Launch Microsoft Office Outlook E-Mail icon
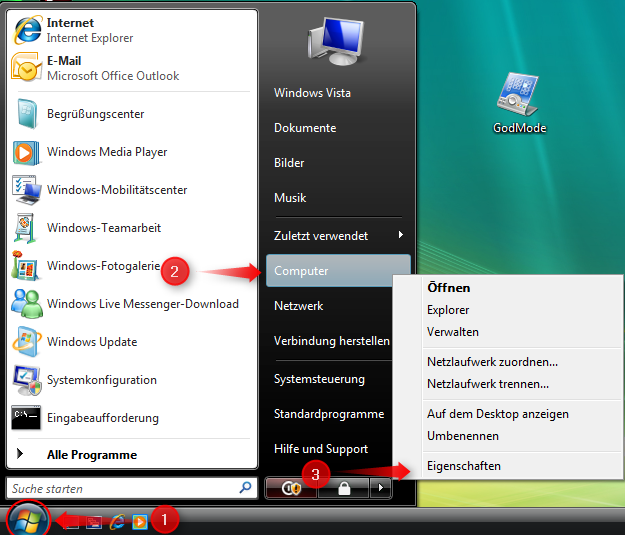The width and height of the screenshot is (625, 535). click(26, 68)
